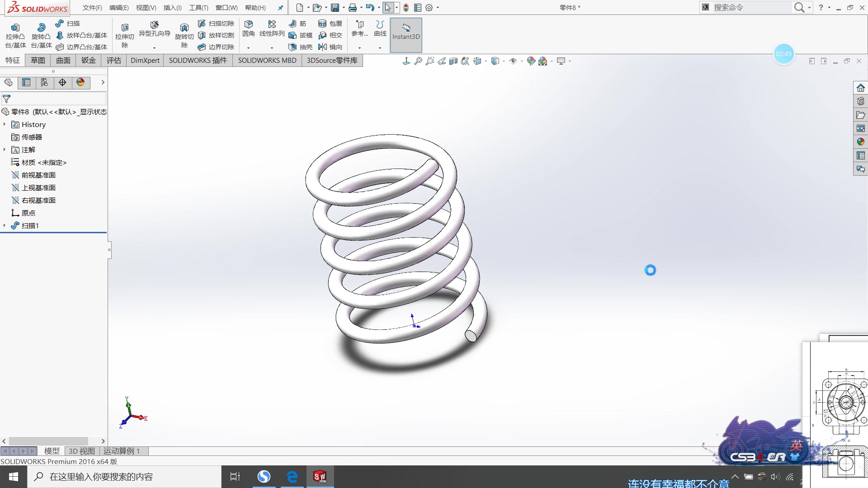Switch to the 3DSource零件库 tab

click(x=332, y=61)
